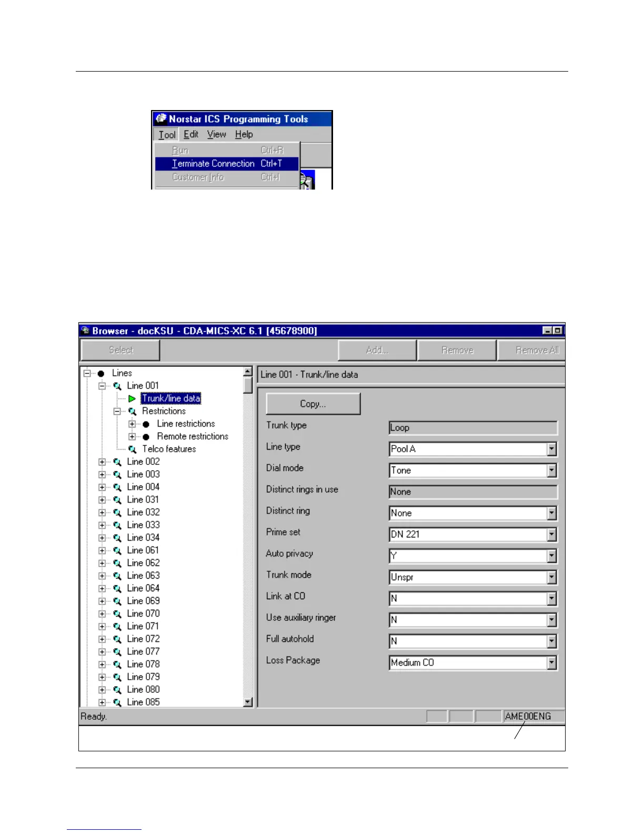The image size is (644, 834).
Task: Select Trunk/line data tree item
Action: click(171, 399)
